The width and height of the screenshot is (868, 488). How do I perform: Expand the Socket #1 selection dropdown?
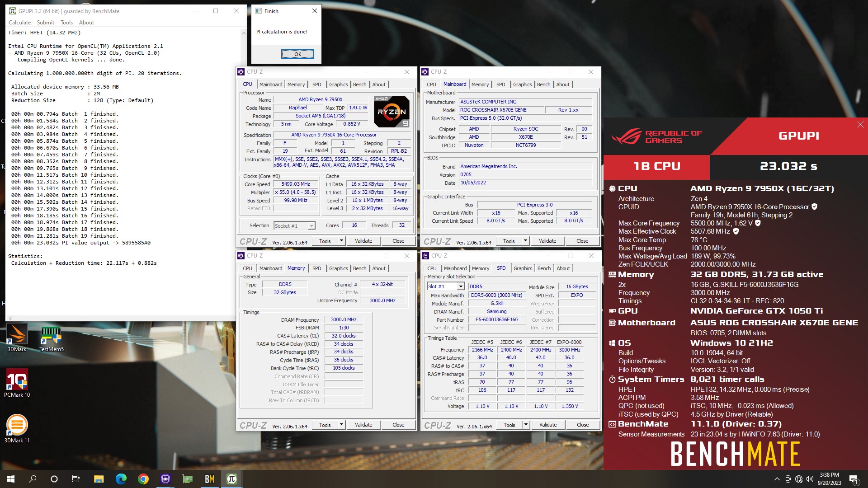pyautogui.click(x=311, y=226)
